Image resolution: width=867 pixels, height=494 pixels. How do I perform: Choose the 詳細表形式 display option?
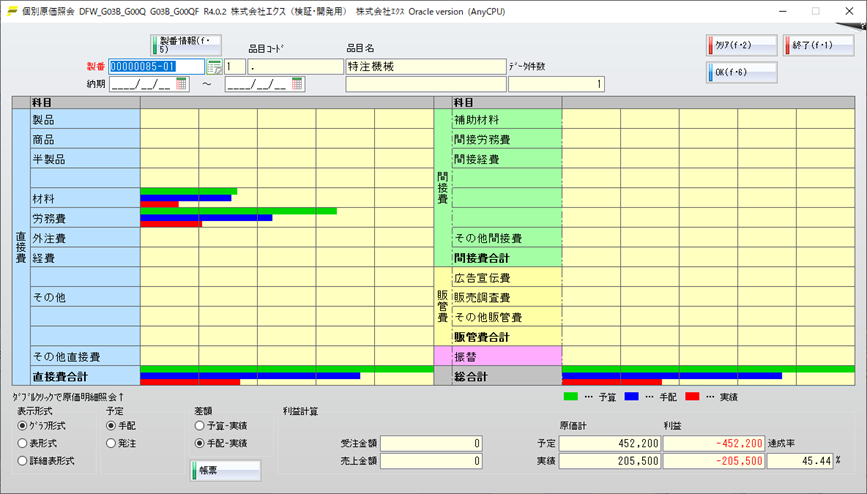pos(23,461)
